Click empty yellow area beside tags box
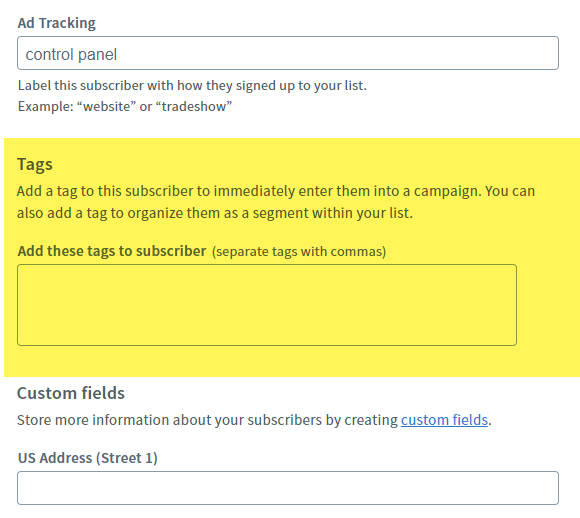Viewport: 580px width, 518px height. [x=547, y=305]
